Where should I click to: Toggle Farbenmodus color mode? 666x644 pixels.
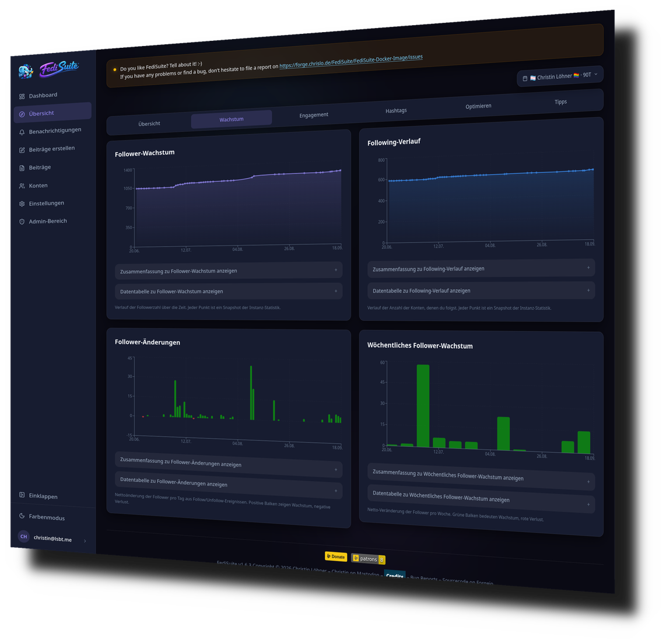click(x=52, y=517)
